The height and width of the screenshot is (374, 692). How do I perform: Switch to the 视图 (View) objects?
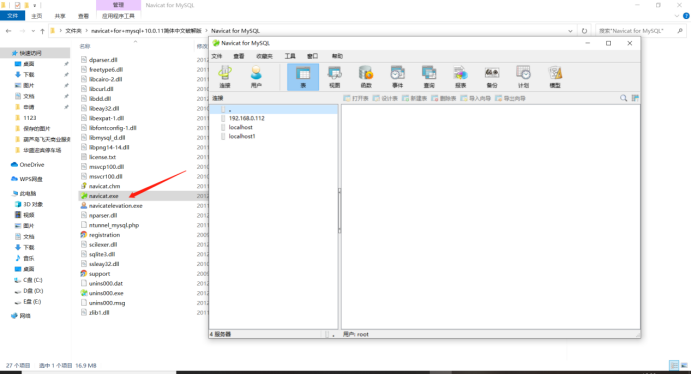coord(335,77)
